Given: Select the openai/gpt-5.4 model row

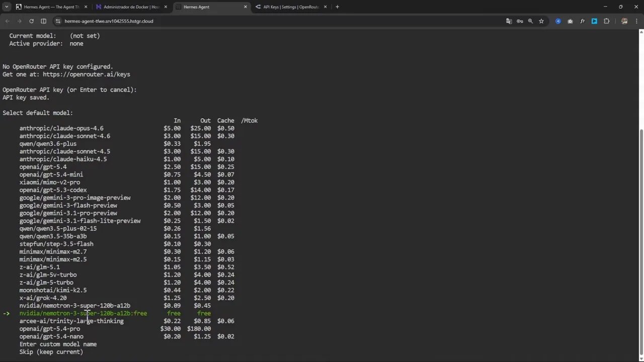Looking at the screenshot, I should coord(127,167).
